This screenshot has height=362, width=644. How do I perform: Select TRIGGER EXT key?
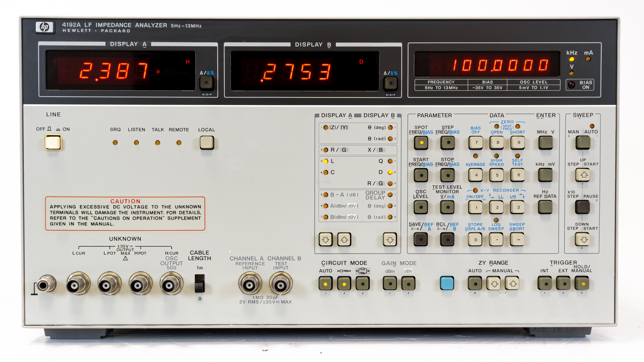click(563, 283)
